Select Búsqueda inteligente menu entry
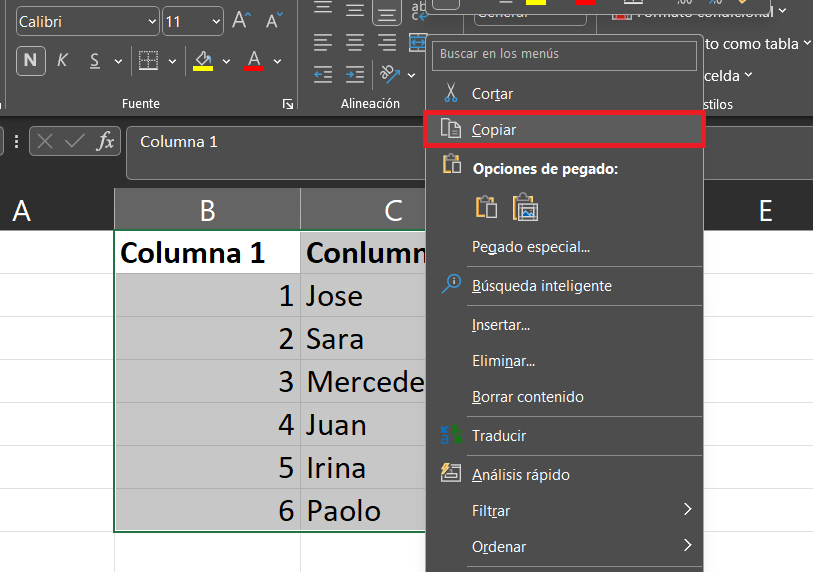 pyautogui.click(x=564, y=286)
